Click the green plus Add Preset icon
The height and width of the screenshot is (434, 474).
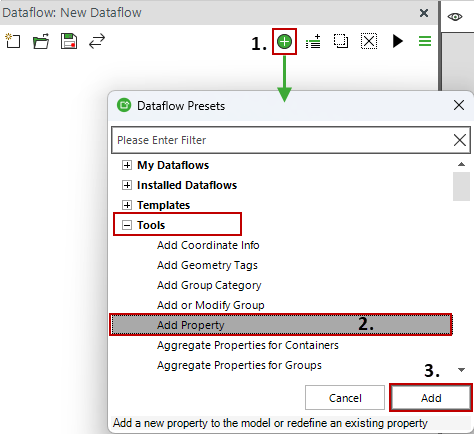click(x=284, y=42)
